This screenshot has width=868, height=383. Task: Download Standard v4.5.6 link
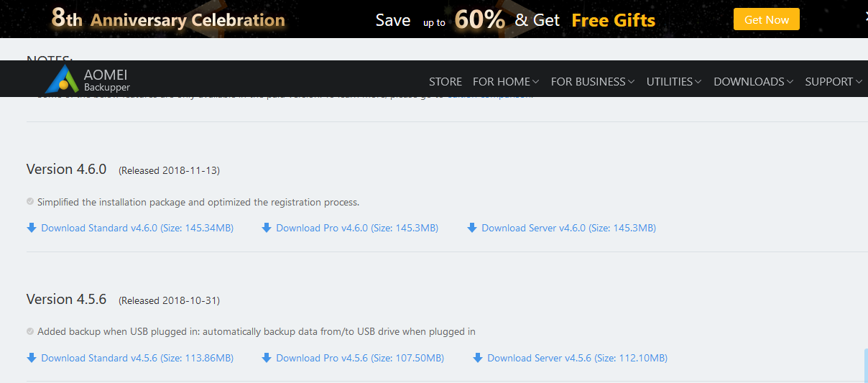[x=137, y=358]
